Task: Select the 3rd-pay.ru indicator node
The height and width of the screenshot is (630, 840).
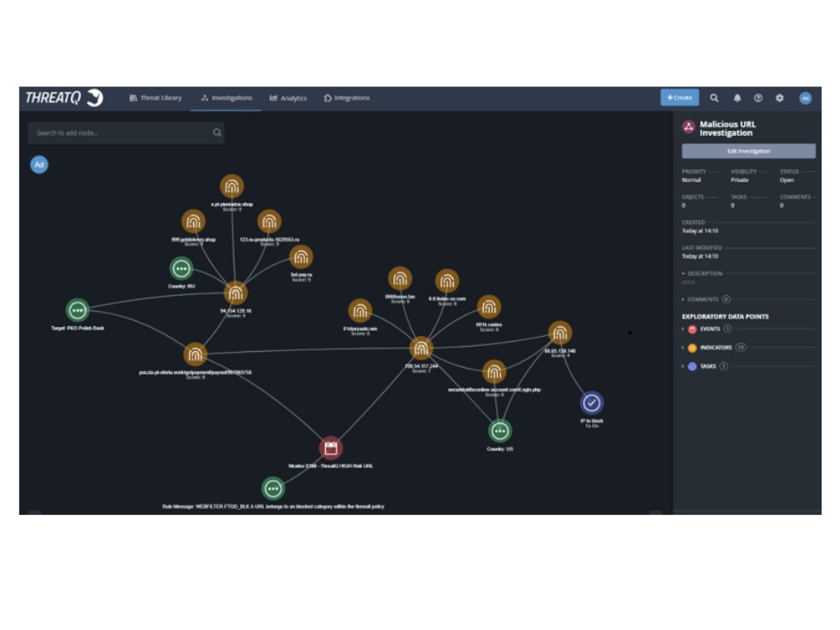Action: (x=301, y=257)
